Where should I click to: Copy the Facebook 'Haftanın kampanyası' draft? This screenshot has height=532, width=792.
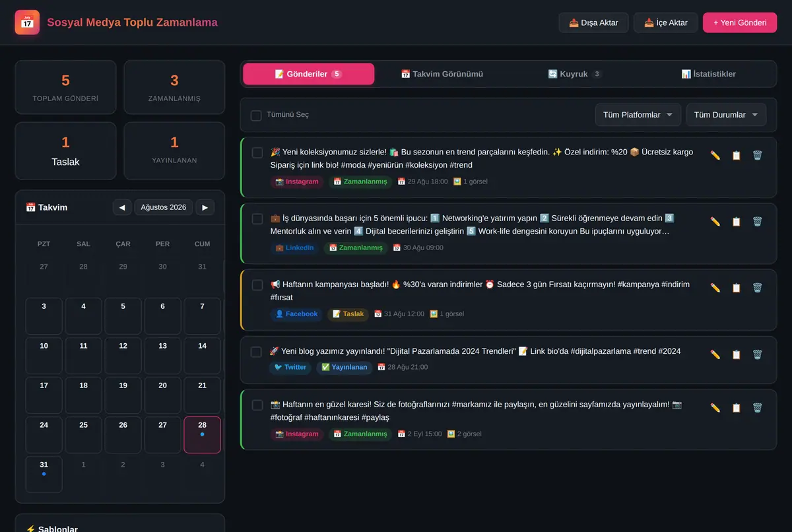[736, 288]
